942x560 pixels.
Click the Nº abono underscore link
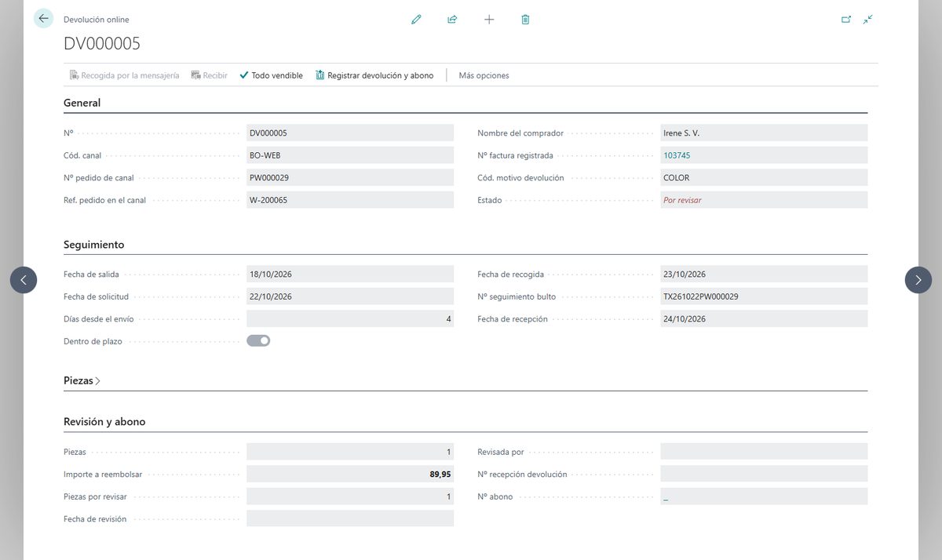(x=666, y=496)
